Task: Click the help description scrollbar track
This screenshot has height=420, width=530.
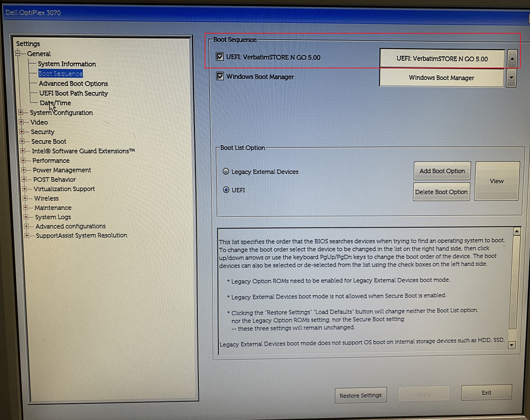Action: [x=514, y=288]
